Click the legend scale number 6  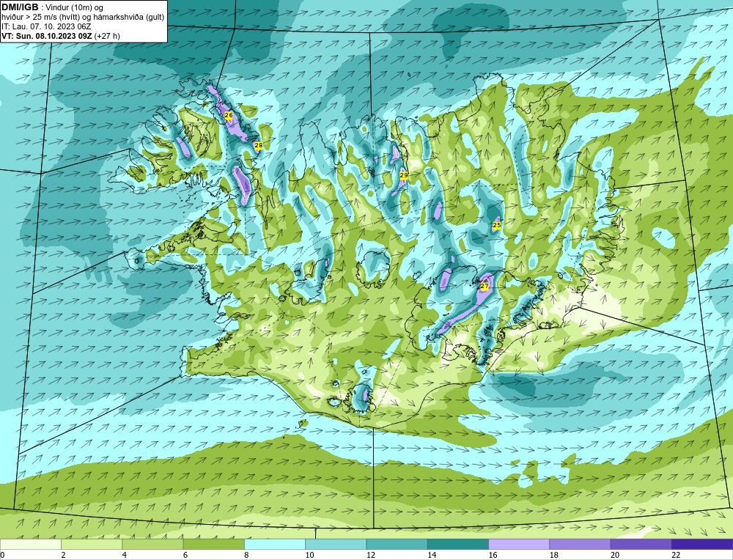tap(185, 555)
